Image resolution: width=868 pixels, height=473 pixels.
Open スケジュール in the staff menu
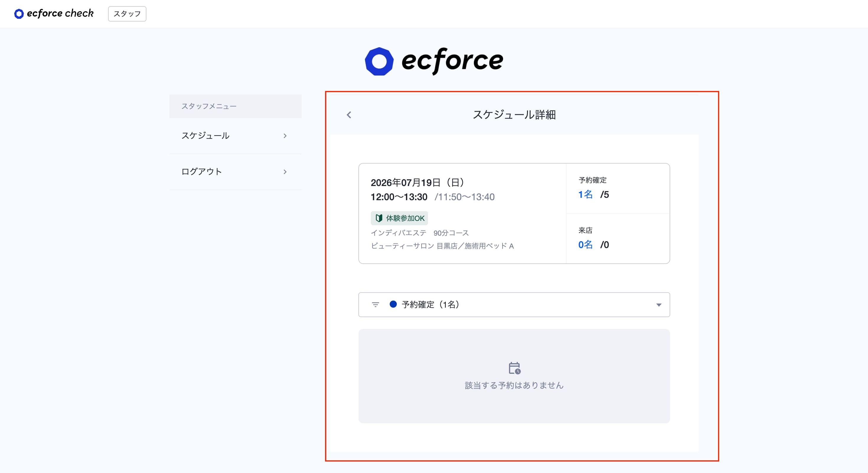pyautogui.click(x=235, y=136)
